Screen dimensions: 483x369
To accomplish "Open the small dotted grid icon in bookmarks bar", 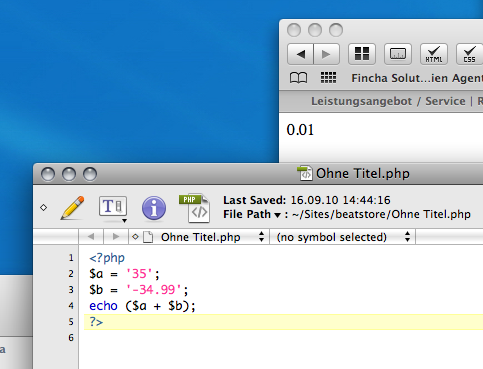I will pos(328,78).
